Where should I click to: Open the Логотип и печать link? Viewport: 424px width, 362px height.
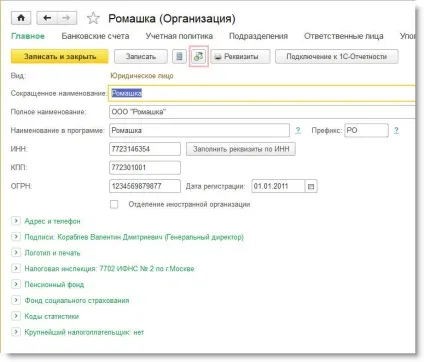point(52,253)
